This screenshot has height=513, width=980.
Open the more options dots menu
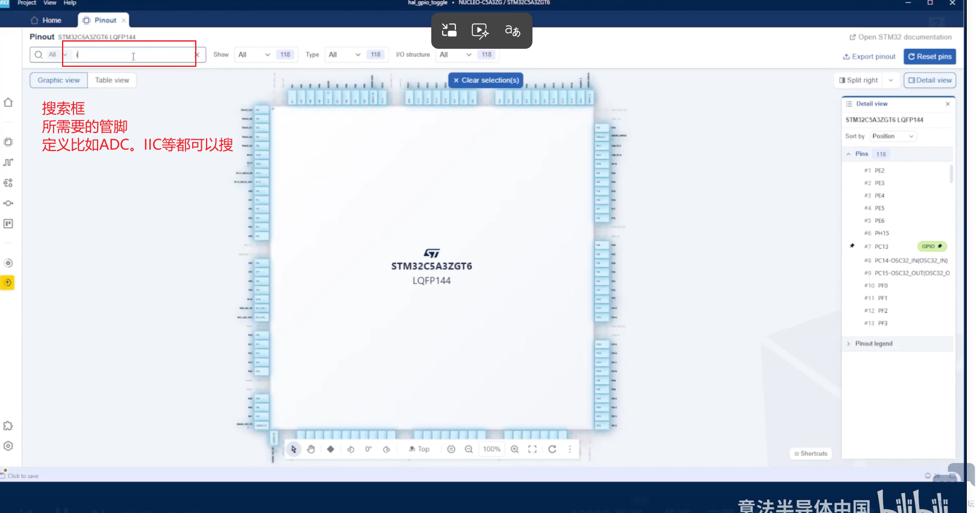click(570, 449)
